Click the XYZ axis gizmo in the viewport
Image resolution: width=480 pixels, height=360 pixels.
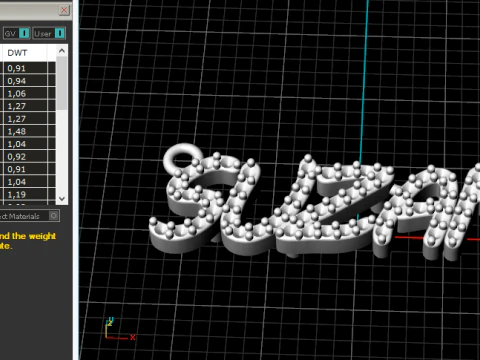[120, 329]
